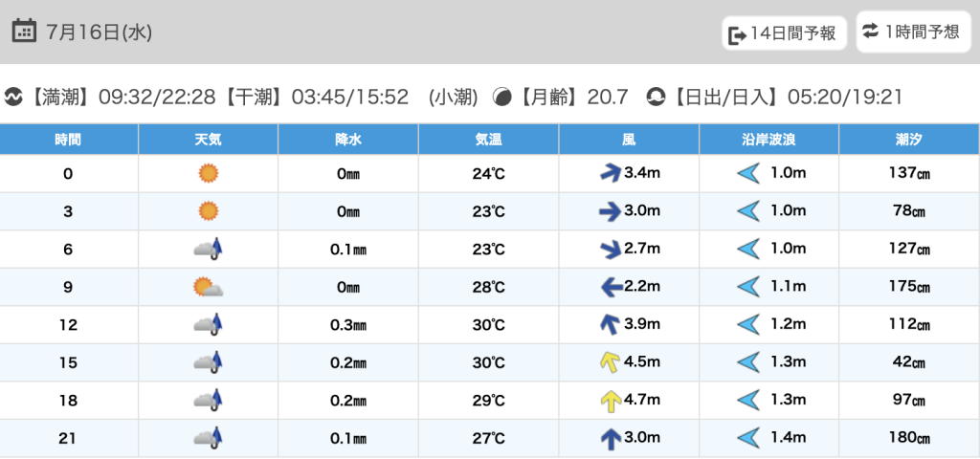Viewport: 980px width, 459px height.
Task: Click the 時間 column header
Action: click(x=68, y=140)
